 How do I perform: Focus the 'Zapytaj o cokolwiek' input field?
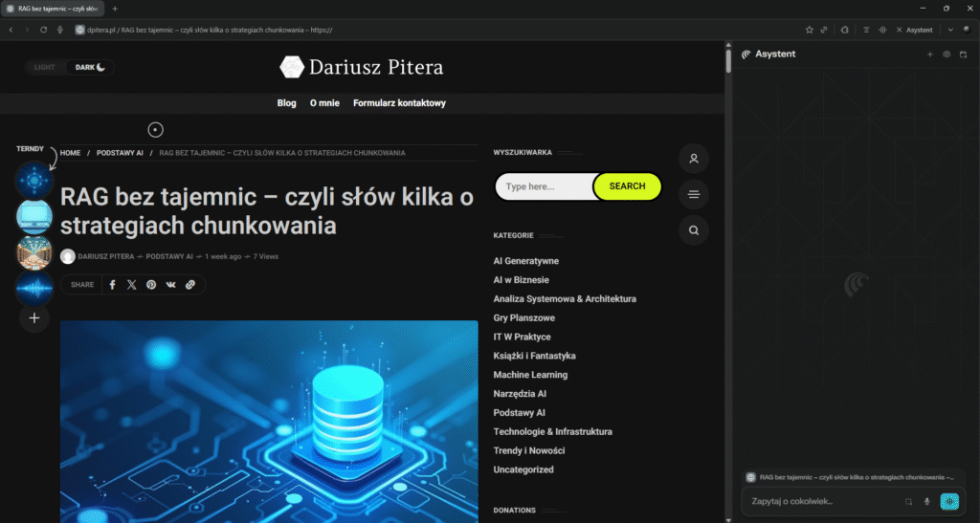823,501
